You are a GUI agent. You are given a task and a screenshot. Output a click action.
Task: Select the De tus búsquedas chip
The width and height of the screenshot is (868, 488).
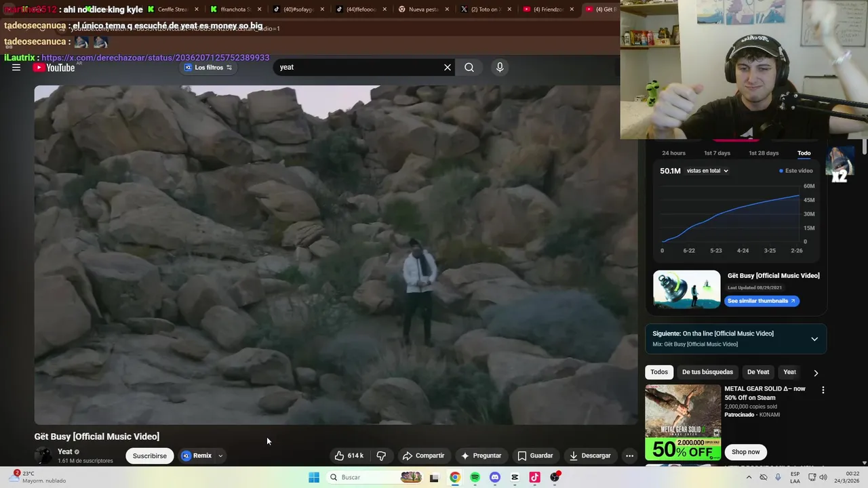click(x=707, y=372)
